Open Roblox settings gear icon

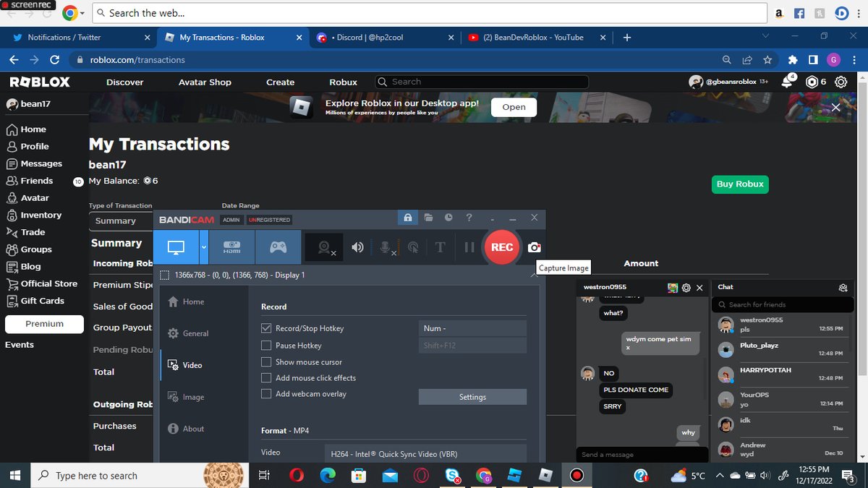(841, 82)
